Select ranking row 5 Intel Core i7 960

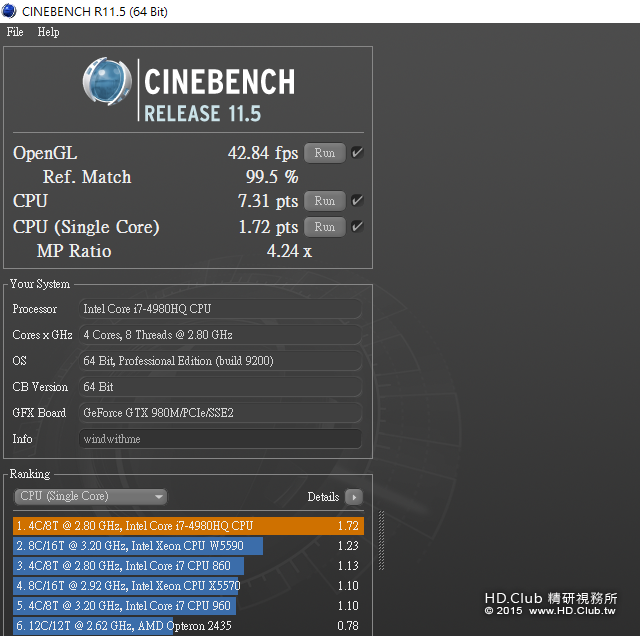[x=188, y=606]
